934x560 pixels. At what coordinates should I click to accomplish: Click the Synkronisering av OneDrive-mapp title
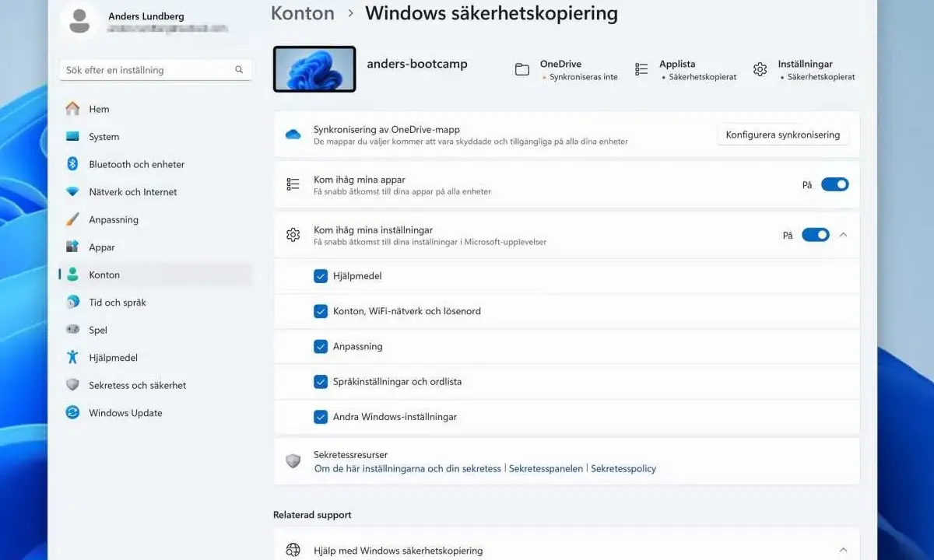click(387, 129)
